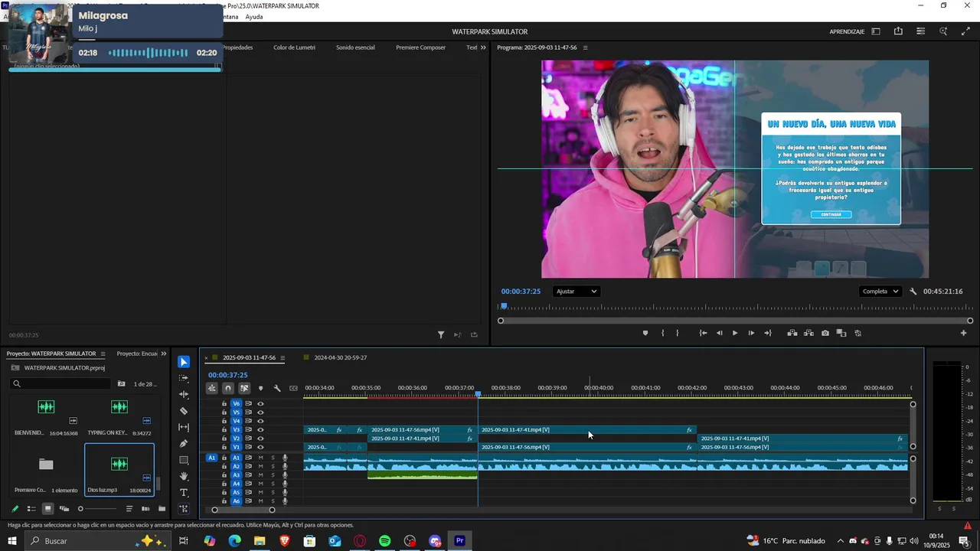
Task: Enable voice-over record on track A3
Action: pos(285,475)
